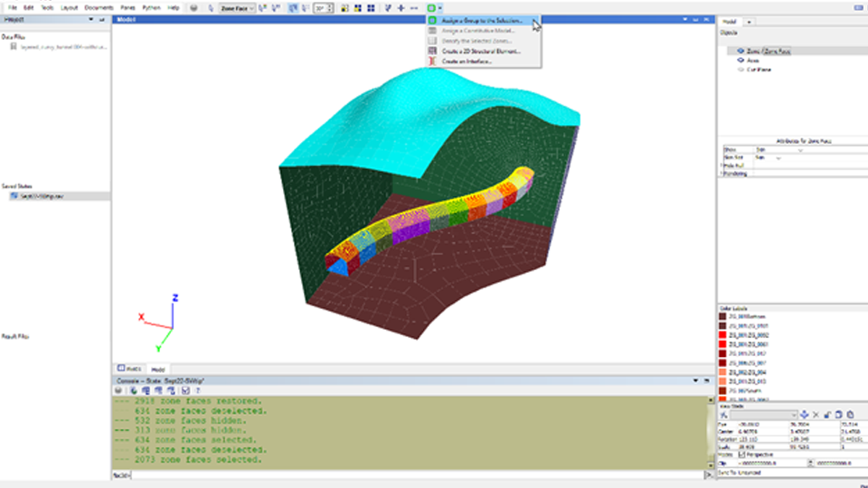Open the Tools menu
The image size is (868, 488).
point(47,8)
